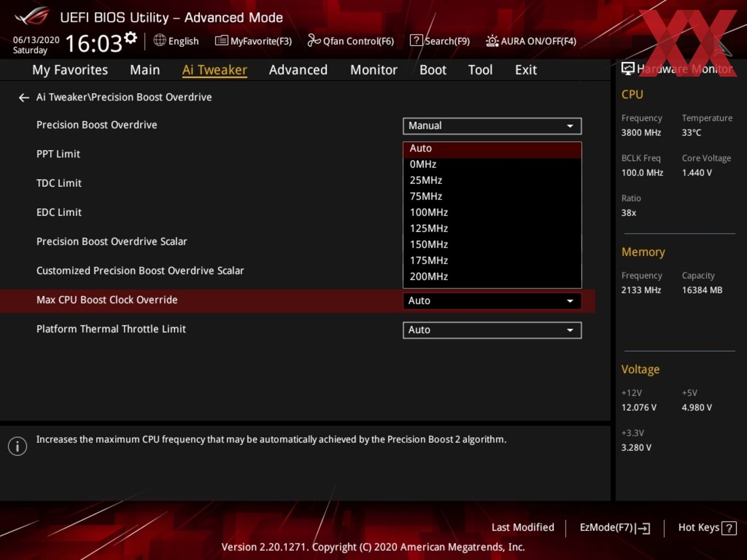Click BCLK Freq value 100.0 MHz
747x560 pixels.
click(642, 173)
